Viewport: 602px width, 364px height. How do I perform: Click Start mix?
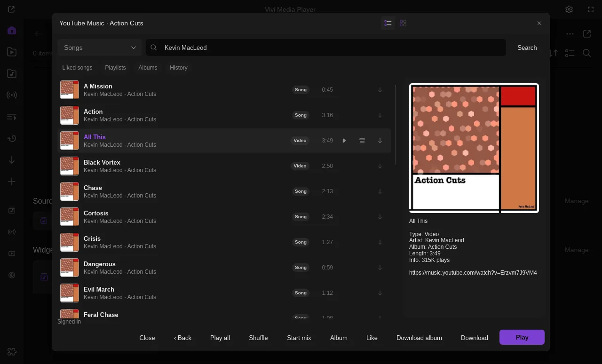click(x=299, y=338)
